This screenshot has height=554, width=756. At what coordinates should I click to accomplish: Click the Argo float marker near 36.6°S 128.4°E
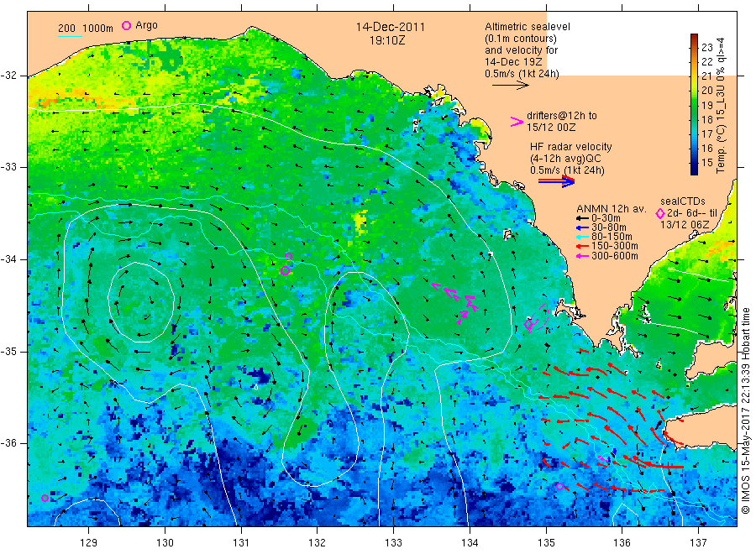click(45, 498)
